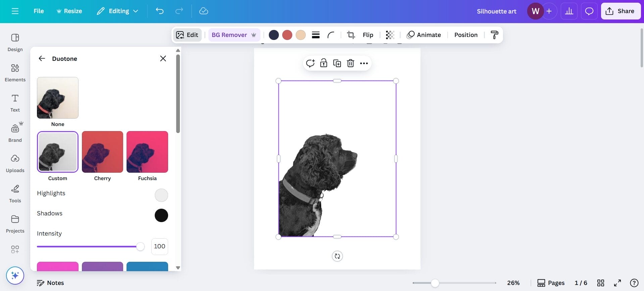Open the Brand sidebar tab

click(x=15, y=133)
